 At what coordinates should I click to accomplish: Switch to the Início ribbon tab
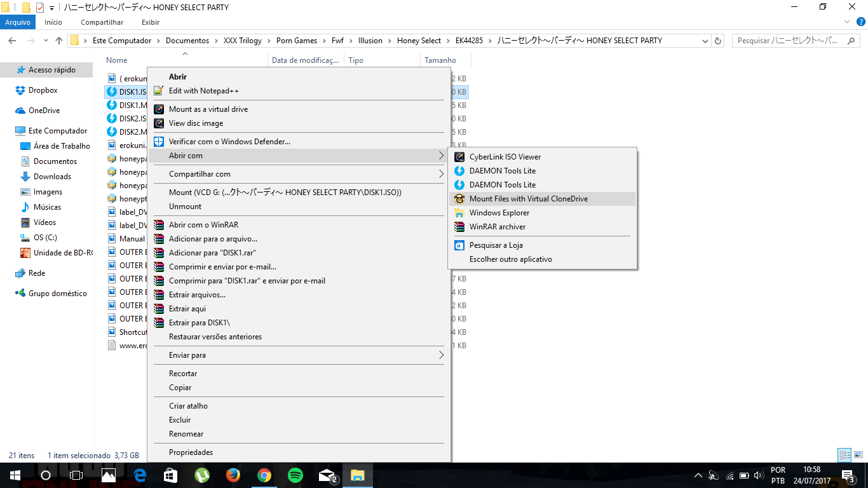53,22
